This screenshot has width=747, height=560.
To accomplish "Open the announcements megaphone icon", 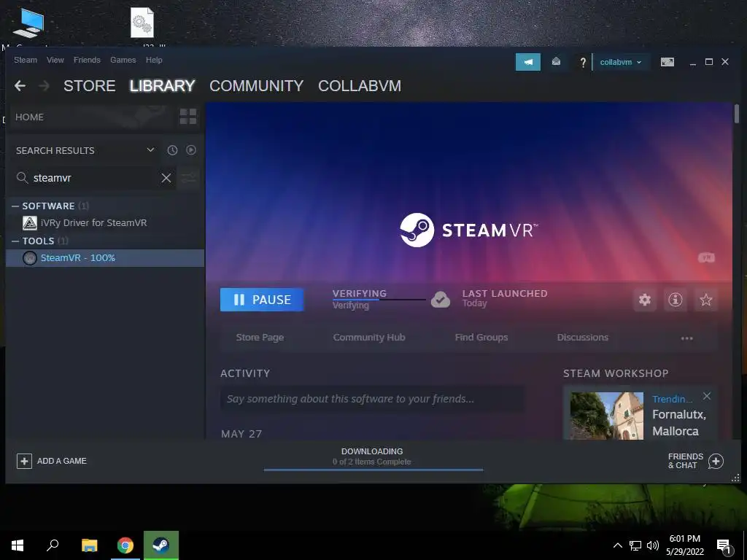I will coord(528,62).
